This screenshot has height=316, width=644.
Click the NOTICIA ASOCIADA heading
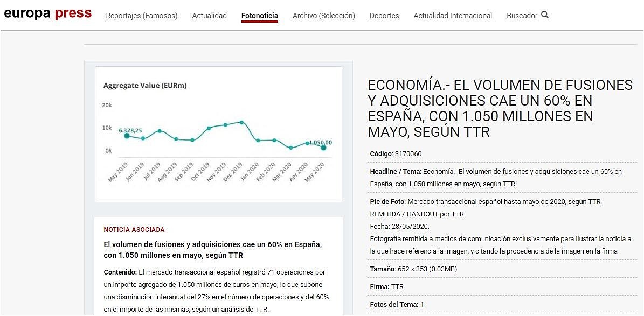[134, 230]
